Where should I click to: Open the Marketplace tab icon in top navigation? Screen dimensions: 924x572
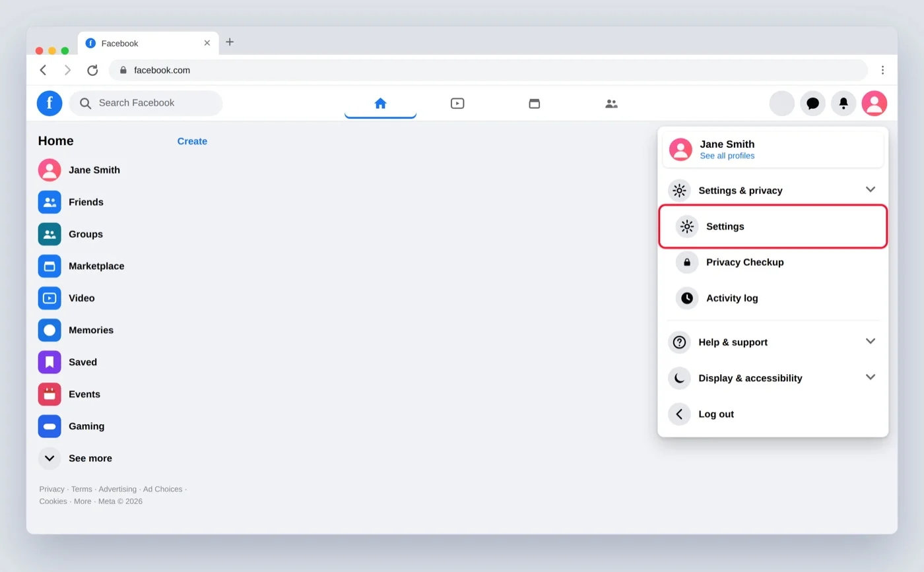pos(535,104)
